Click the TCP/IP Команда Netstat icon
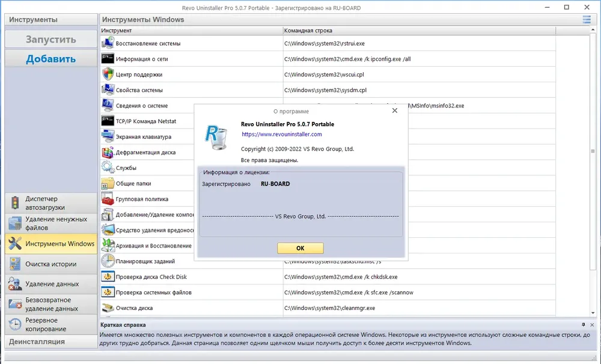Viewport: 601px width, 364px height. 108,121
